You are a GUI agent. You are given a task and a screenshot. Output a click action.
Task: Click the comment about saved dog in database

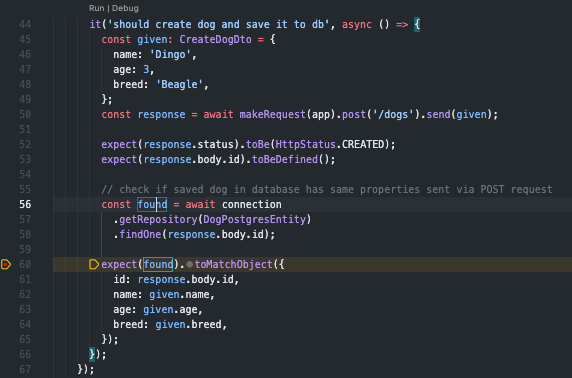point(326,189)
